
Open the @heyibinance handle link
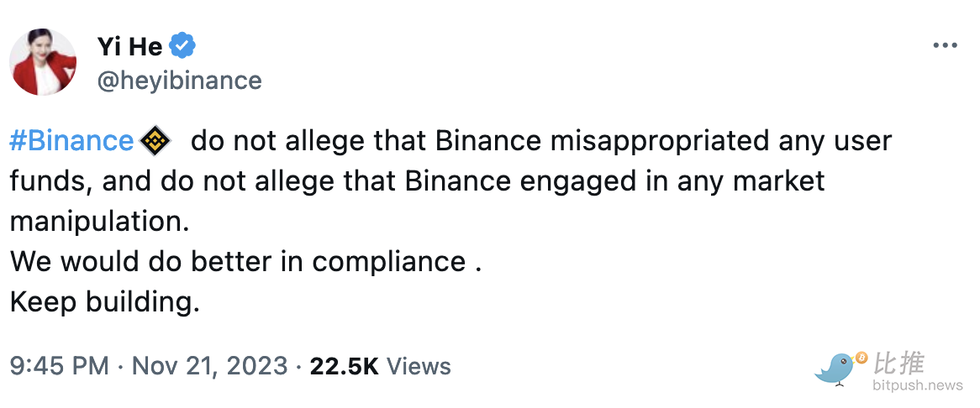pos(180,81)
